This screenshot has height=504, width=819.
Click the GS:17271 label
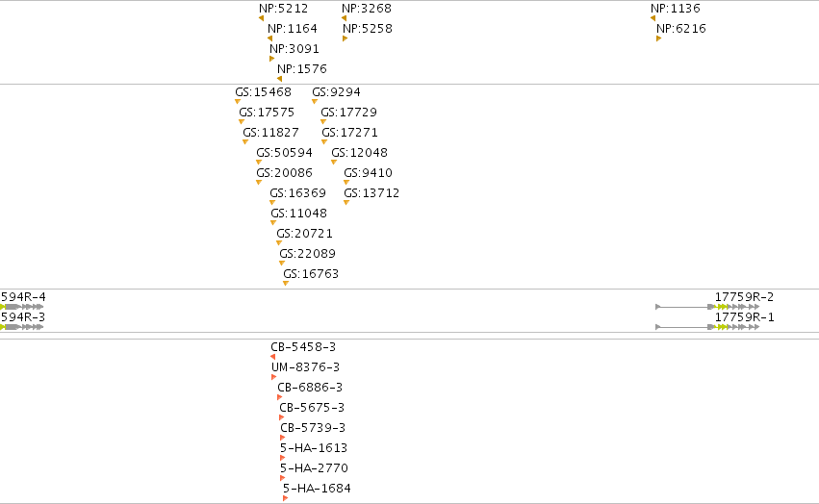(x=350, y=133)
